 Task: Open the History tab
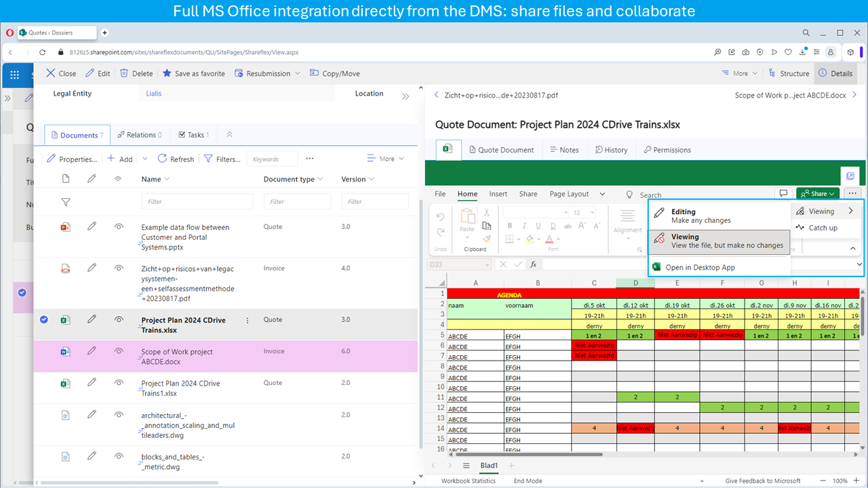tap(611, 150)
